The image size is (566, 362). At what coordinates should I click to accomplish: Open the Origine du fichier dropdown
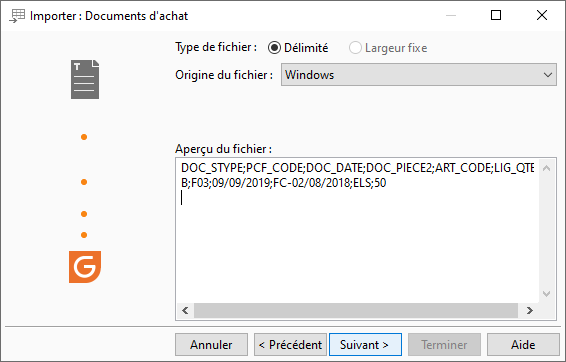419,75
